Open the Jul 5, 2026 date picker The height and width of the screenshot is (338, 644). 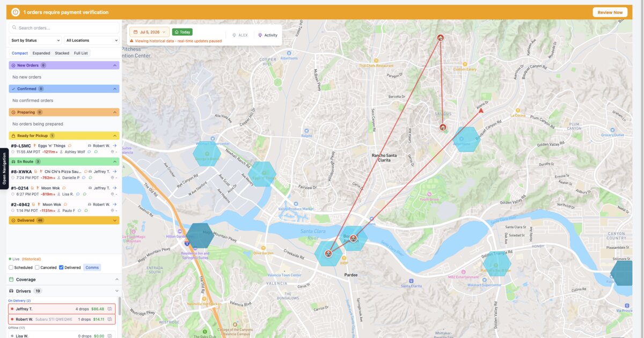pos(149,32)
